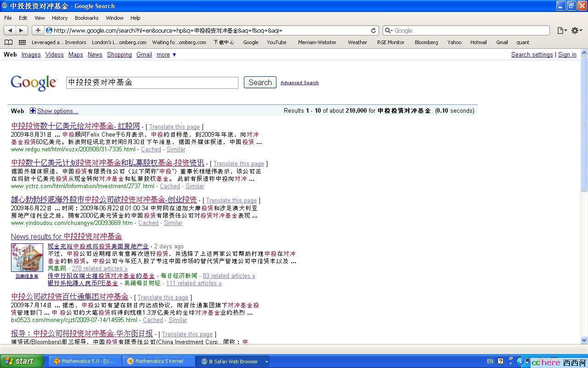Switch to Mathematica 5.0 taskbar item

(x=85, y=361)
